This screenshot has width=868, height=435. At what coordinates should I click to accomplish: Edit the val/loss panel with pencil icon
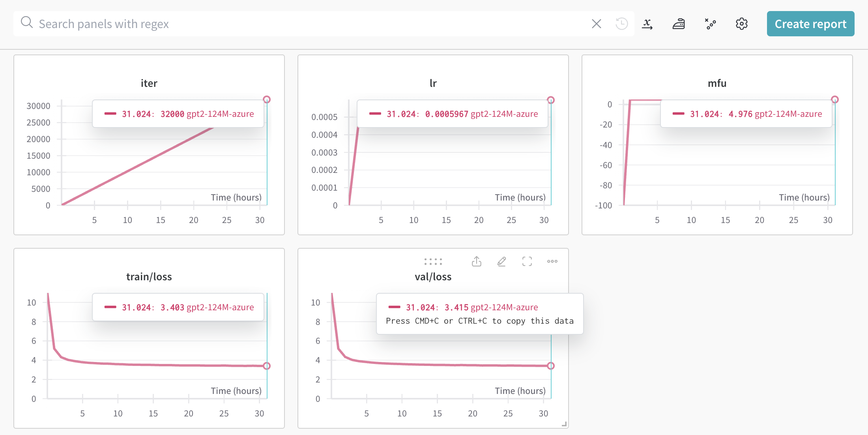(502, 261)
